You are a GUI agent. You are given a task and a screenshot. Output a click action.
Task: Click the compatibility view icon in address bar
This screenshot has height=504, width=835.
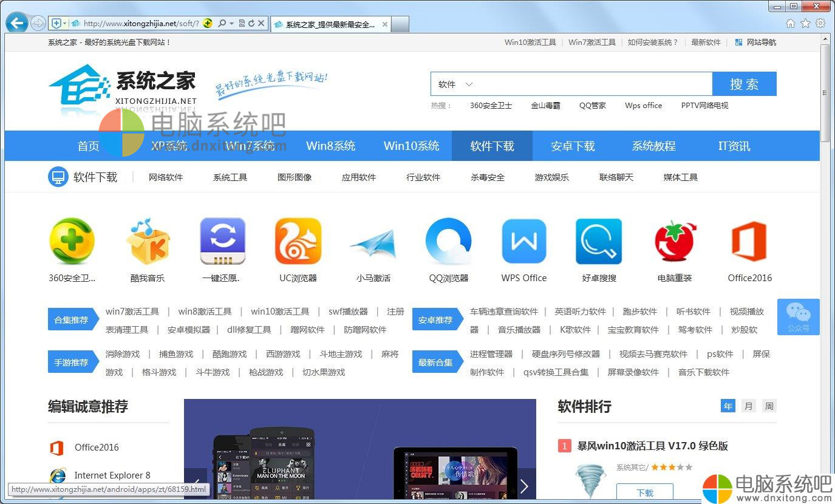[x=242, y=23]
